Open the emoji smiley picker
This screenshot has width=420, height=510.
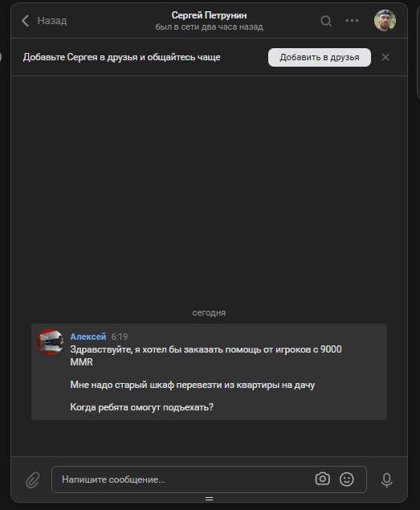(347, 479)
